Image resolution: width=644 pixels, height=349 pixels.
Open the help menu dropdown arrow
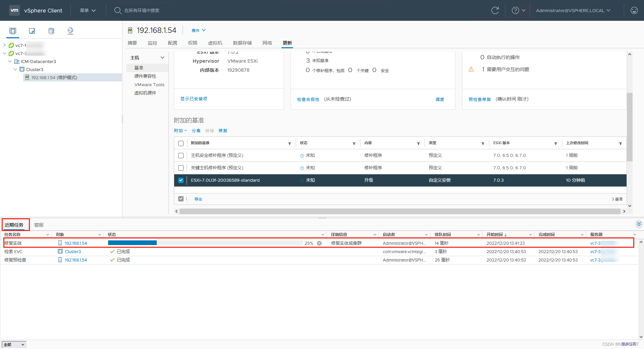[x=523, y=10]
